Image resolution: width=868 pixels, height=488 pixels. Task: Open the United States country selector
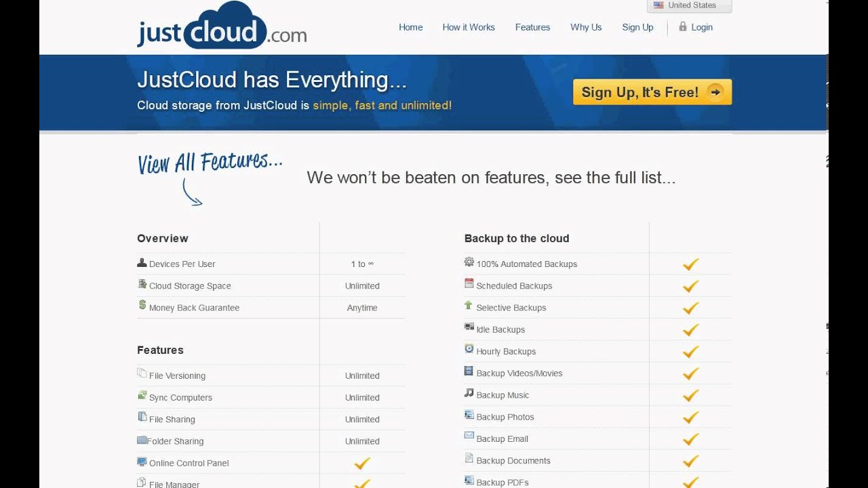[690, 5]
